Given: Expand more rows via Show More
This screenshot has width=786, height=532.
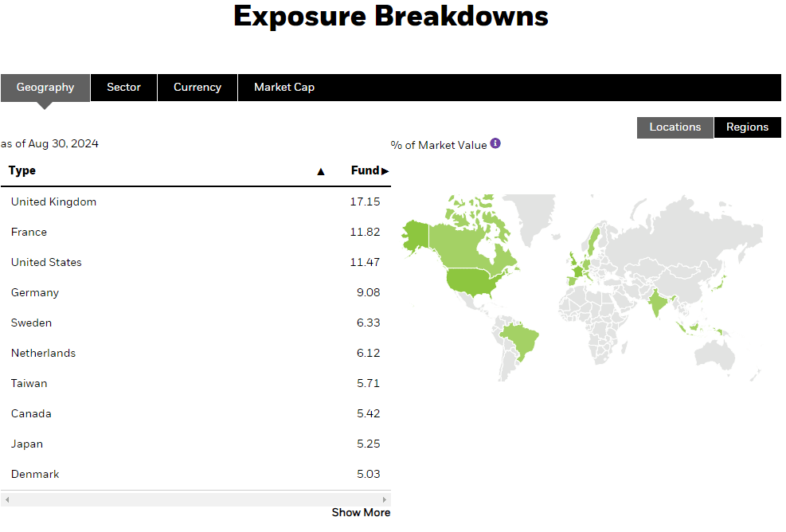Looking at the screenshot, I should tap(361, 512).
